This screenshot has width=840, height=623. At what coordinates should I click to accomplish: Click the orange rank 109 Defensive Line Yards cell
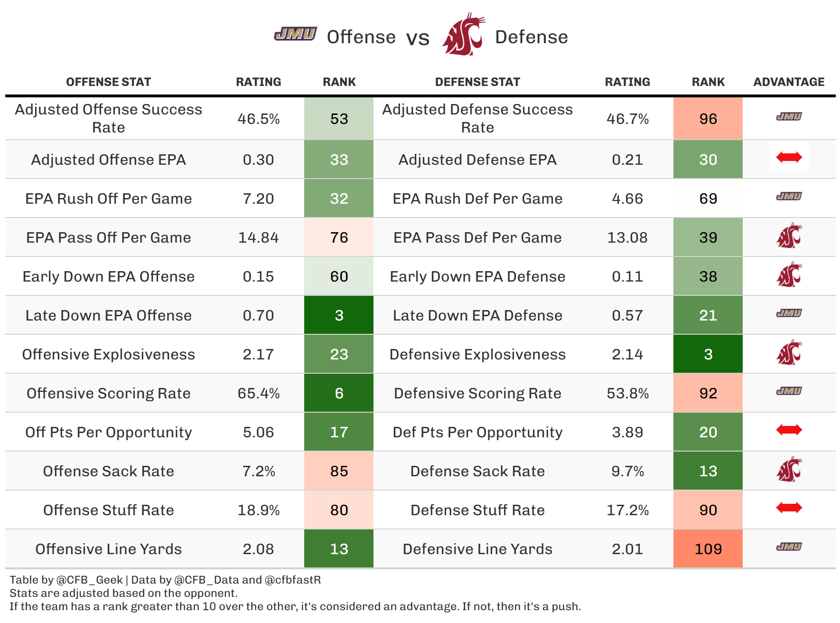click(708, 549)
